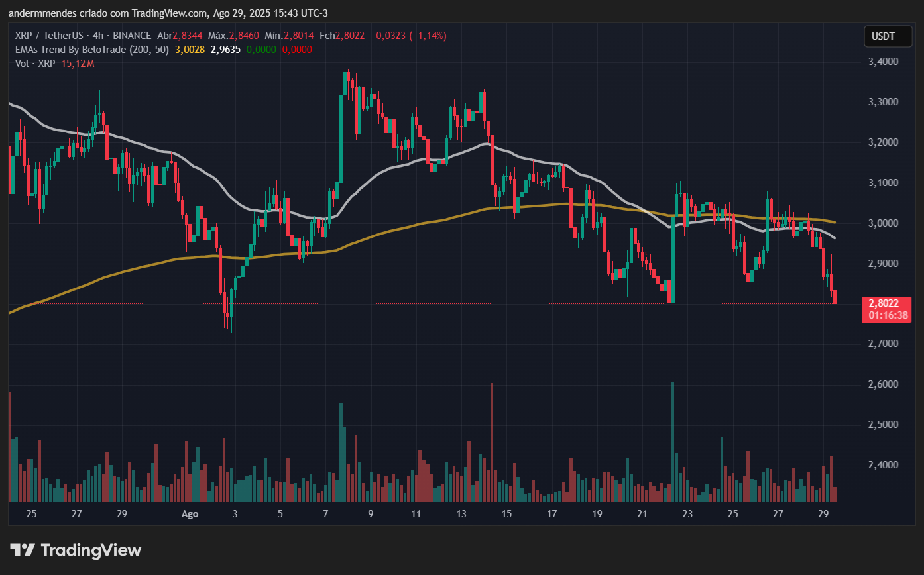Screen dimensions: 924x575
Task: Click the date label 13 on time axis
Action: pyautogui.click(x=461, y=514)
